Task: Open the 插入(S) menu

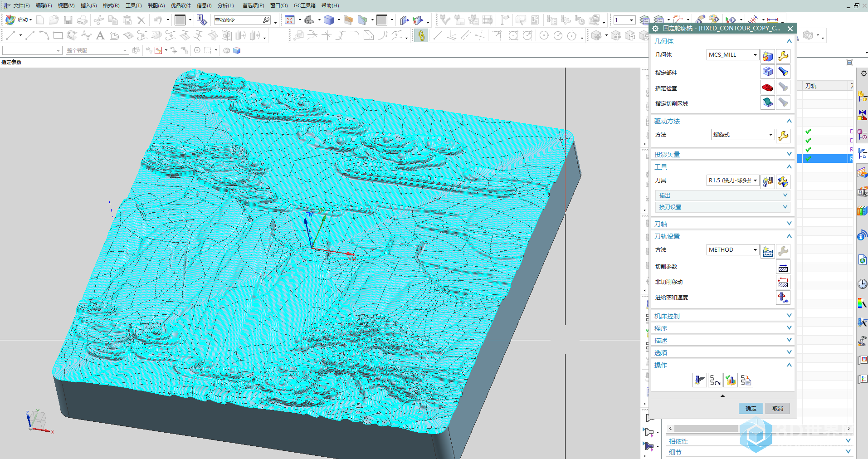Action: click(x=88, y=5)
